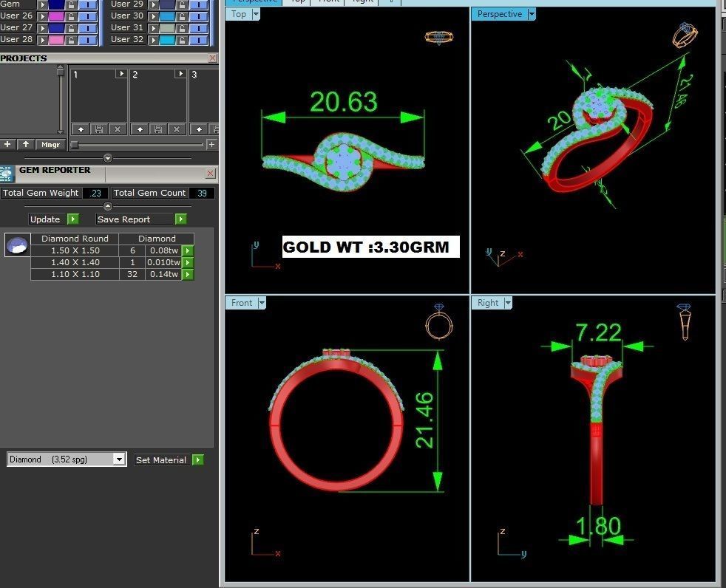
Task: Collapse Gem Reporter totals using chevron
Action: pos(107,206)
